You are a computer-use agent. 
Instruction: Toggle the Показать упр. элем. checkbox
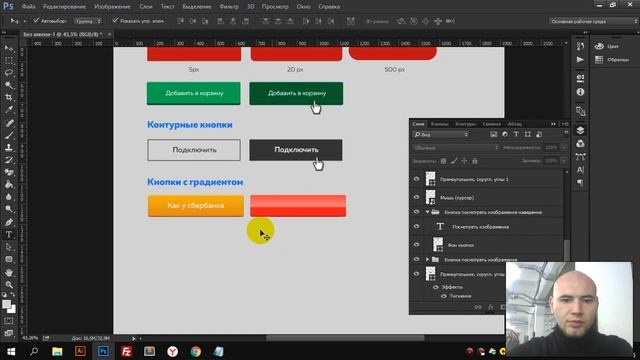pyautogui.click(x=115, y=20)
